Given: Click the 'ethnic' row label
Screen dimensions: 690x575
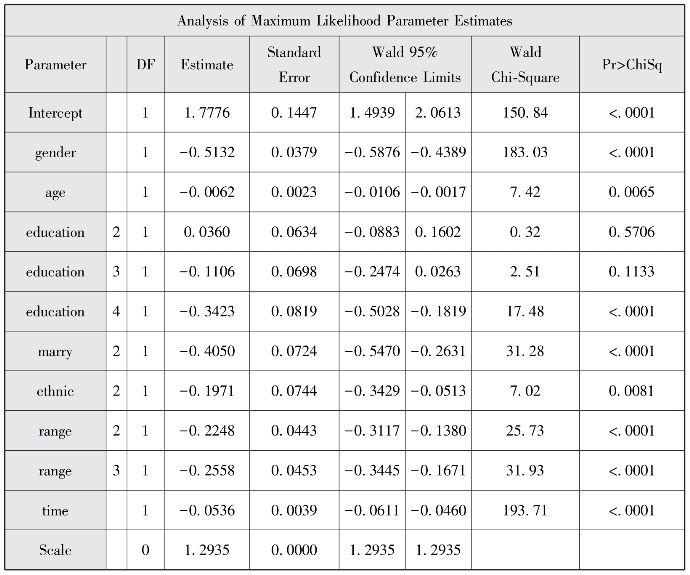Looking at the screenshot, I should pos(56,391).
